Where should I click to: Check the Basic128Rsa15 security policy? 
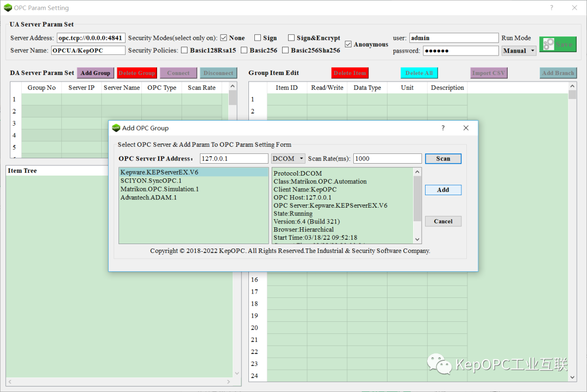(184, 50)
